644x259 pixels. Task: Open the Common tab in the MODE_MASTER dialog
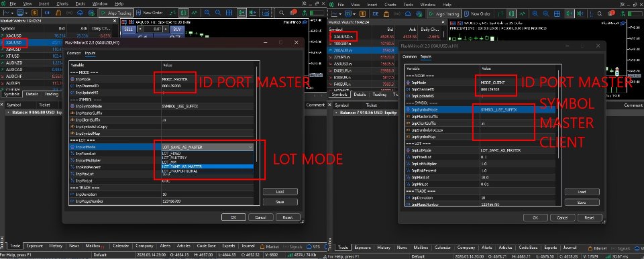[x=74, y=53]
